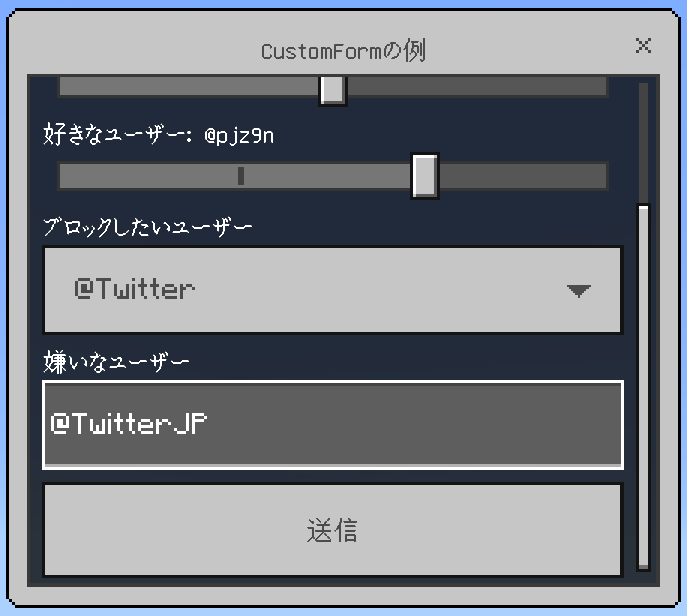The height and width of the screenshot is (616, 687).
Task: Click the 好きなユーザー: @pjz9n label
Action: (x=159, y=135)
